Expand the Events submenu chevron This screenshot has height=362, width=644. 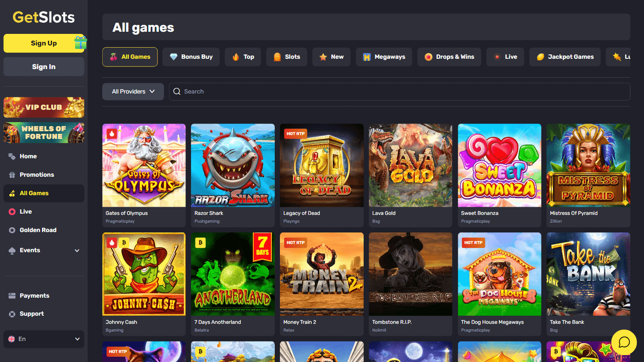tap(77, 250)
